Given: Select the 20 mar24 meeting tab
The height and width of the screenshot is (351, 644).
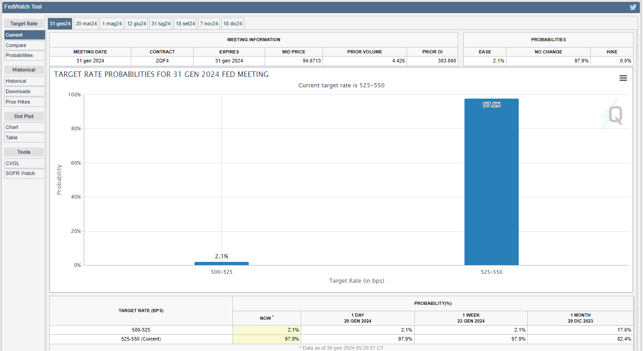Looking at the screenshot, I should click(x=86, y=24).
